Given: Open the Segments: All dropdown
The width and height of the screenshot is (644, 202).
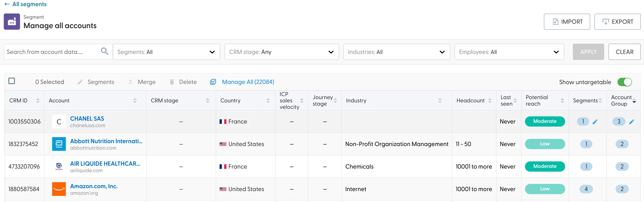Looking at the screenshot, I should [x=166, y=52].
